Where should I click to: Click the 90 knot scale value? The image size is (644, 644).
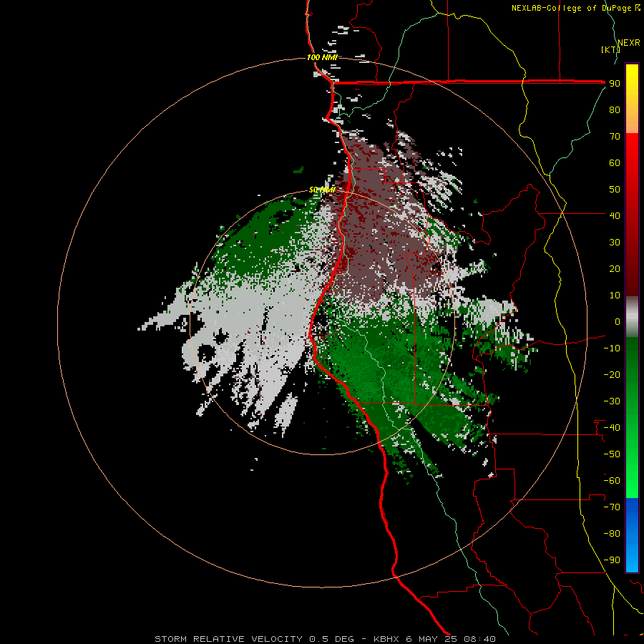click(x=615, y=84)
